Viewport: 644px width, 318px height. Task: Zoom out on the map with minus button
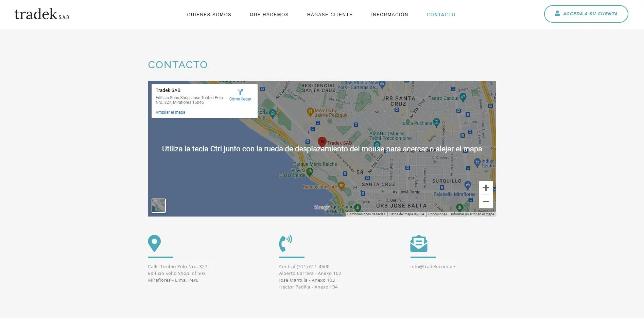click(486, 202)
